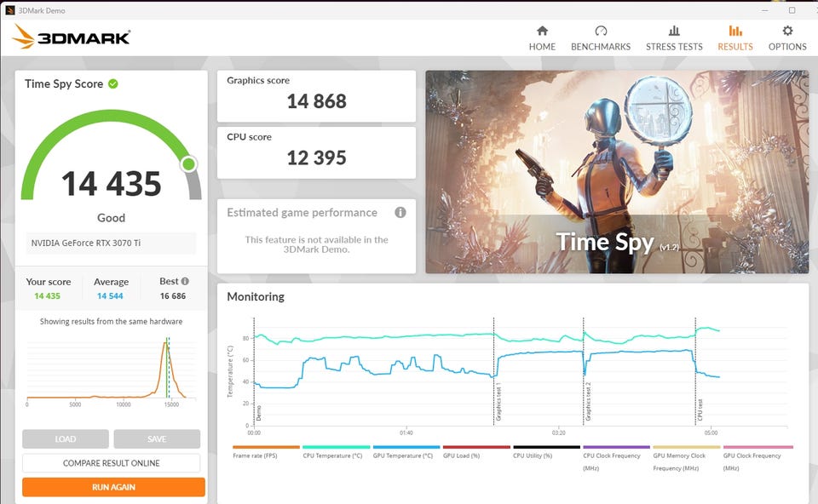Click the Estimated game performance heading
Image resolution: width=818 pixels, height=504 pixels.
(x=302, y=213)
